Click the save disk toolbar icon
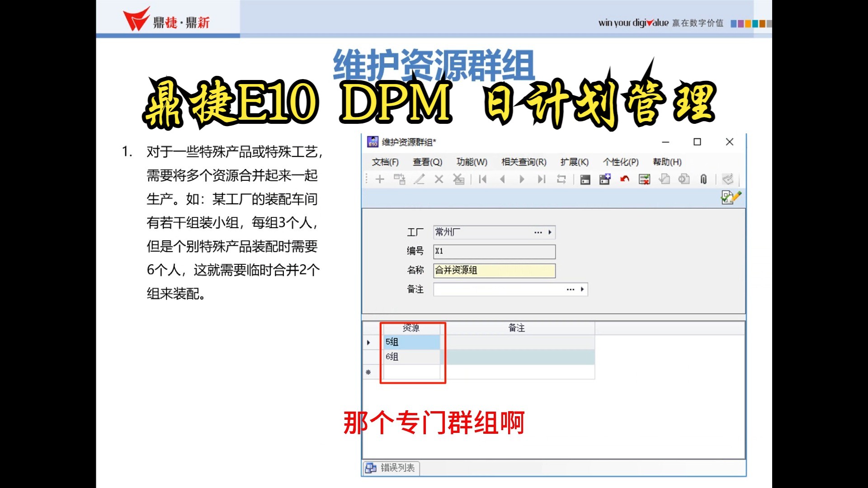 (585, 180)
